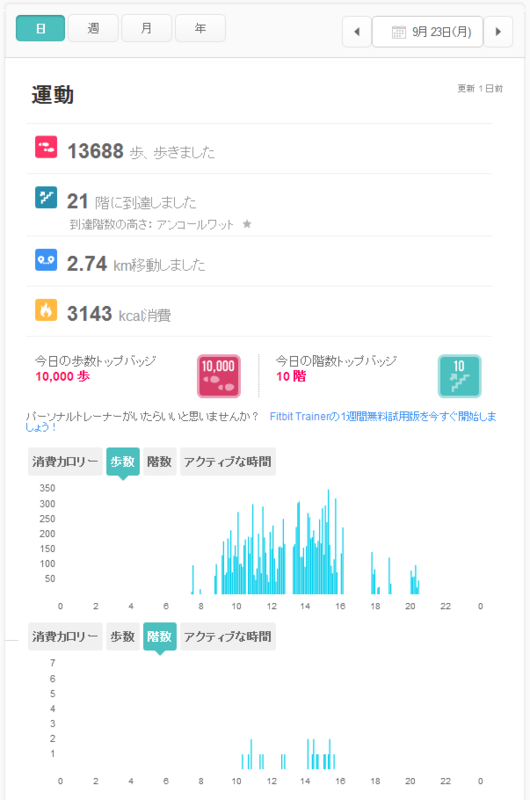The width and height of the screenshot is (530, 800).
Task: Select 歩数 tab in lower chart
Action: coord(123,636)
